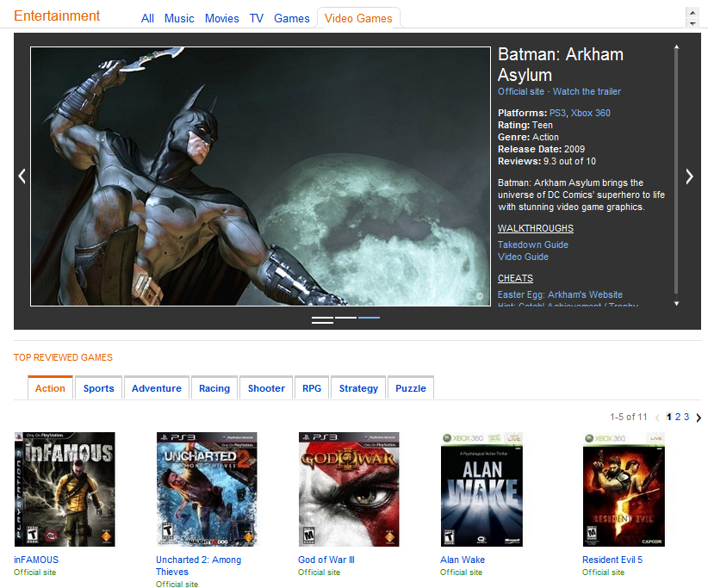Click the Batman: Arkham Asylum title
Screen dimensions: 708x588
coord(561,65)
